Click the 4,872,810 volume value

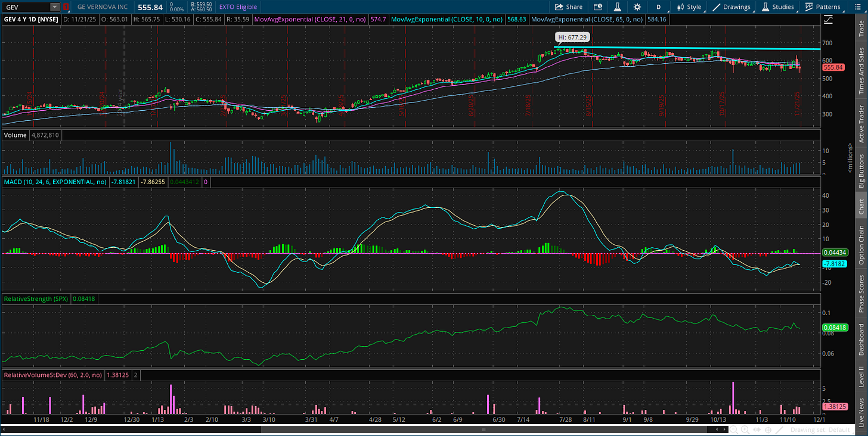coord(45,135)
